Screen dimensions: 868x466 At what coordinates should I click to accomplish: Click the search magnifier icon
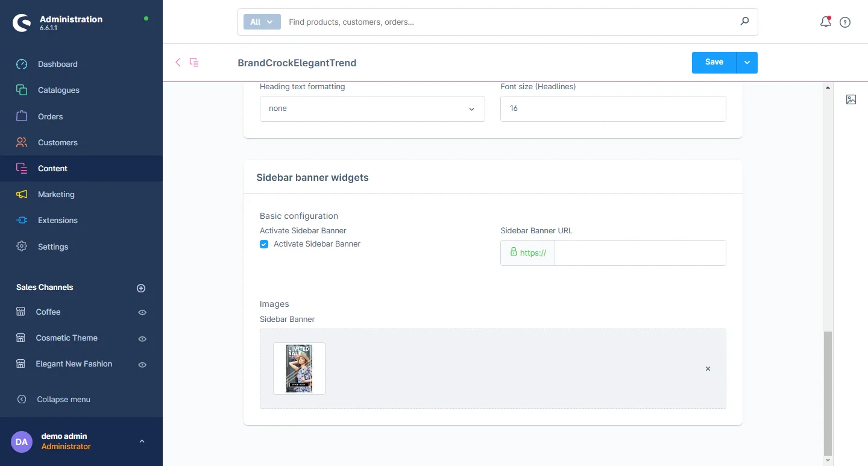click(744, 22)
